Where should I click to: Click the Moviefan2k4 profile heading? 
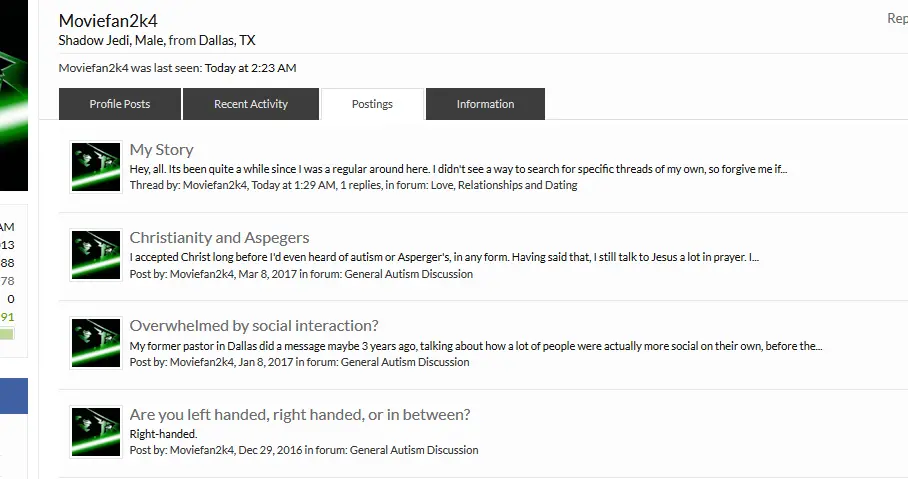click(108, 21)
